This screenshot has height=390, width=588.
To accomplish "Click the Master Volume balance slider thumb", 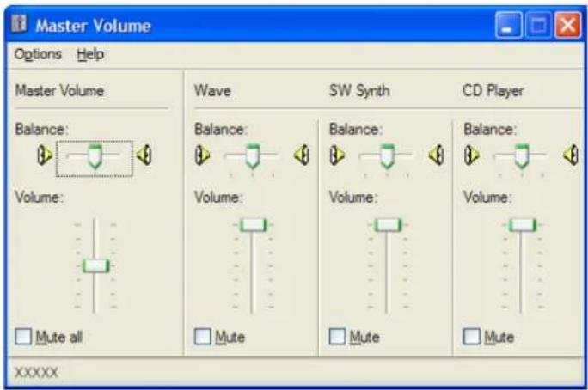I will (x=95, y=155).
